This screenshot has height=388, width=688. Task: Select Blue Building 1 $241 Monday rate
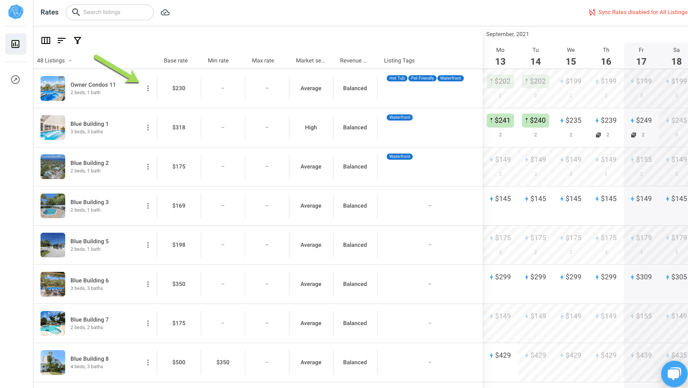[x=500, y=120]
